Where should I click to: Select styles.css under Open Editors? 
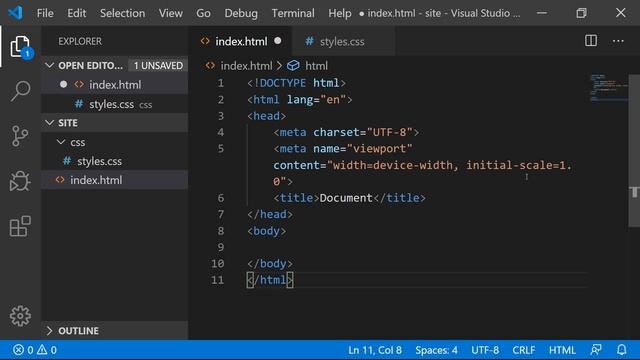click(115, 104)
